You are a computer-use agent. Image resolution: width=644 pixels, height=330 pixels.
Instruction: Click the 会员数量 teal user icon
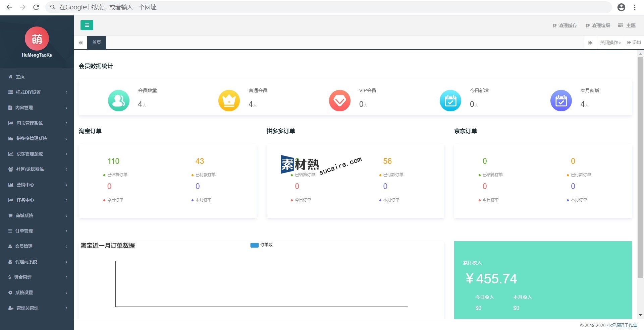tap(118, 101)
